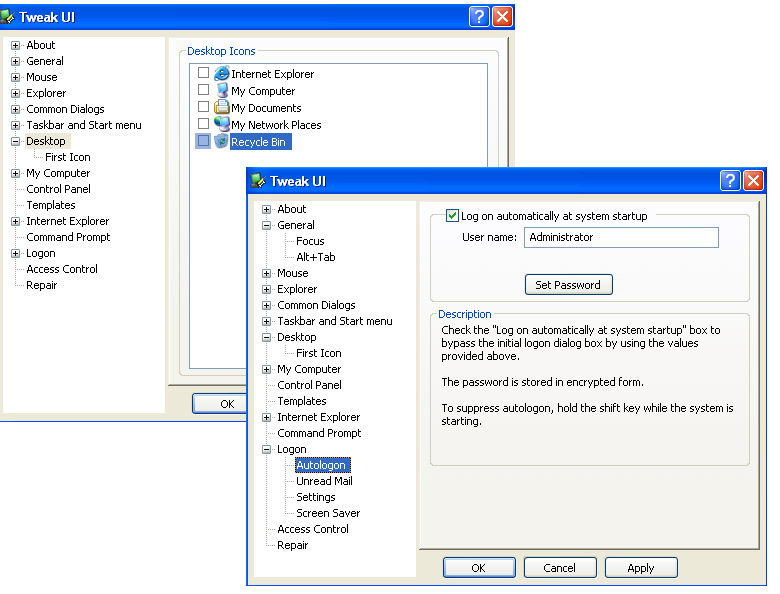Image resolution: width=780 pixels, height=594 pixels.
Task: Check the Internet Explorer desktop icon checkbox
Action: (x=203, y=73)
